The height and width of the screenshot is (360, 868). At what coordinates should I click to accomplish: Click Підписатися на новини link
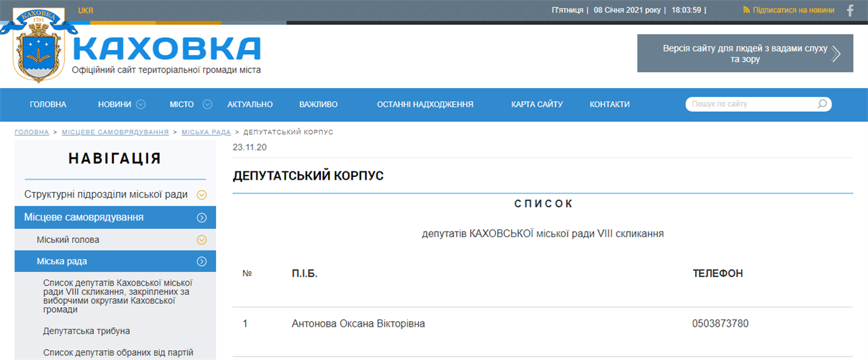[794, 10]
